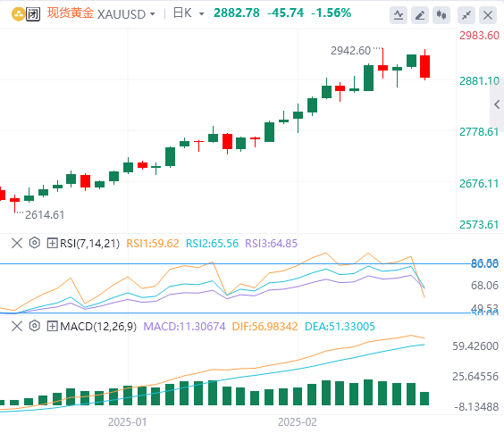Open the candlestick chart style icon
The height and width of the screenshot is (433, 504).
click(441, 15)
